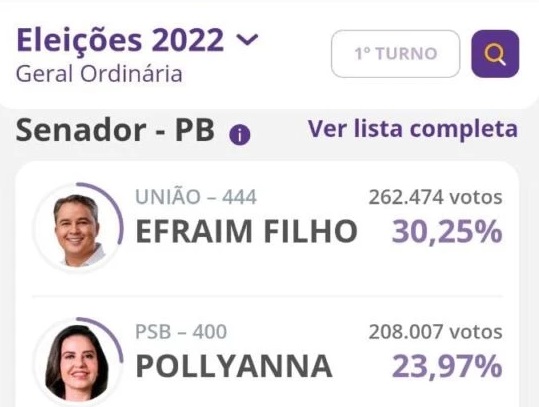Click the purple search magnifier button

coord(495,54)
